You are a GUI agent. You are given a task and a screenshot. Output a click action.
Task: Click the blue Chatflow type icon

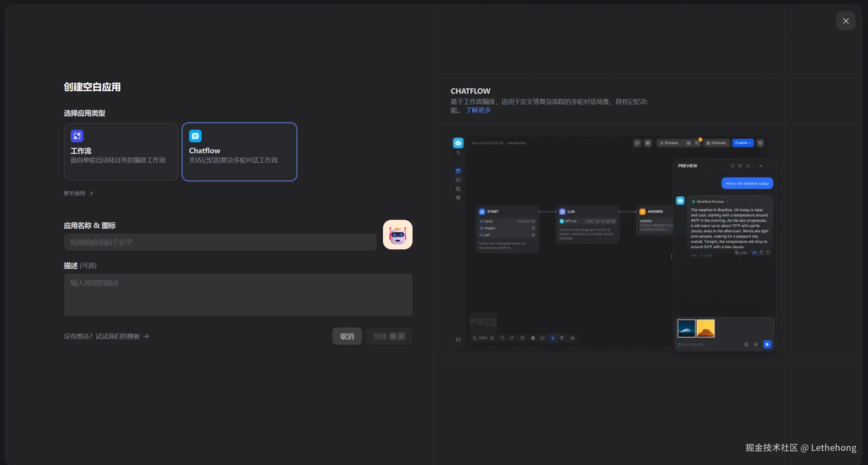(195, 136)
